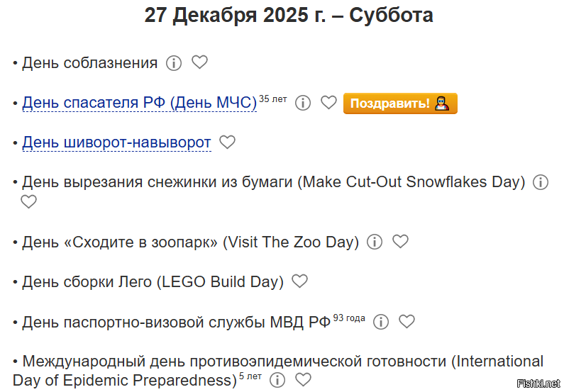Click the День сборки Лего text

click(153, 282)
